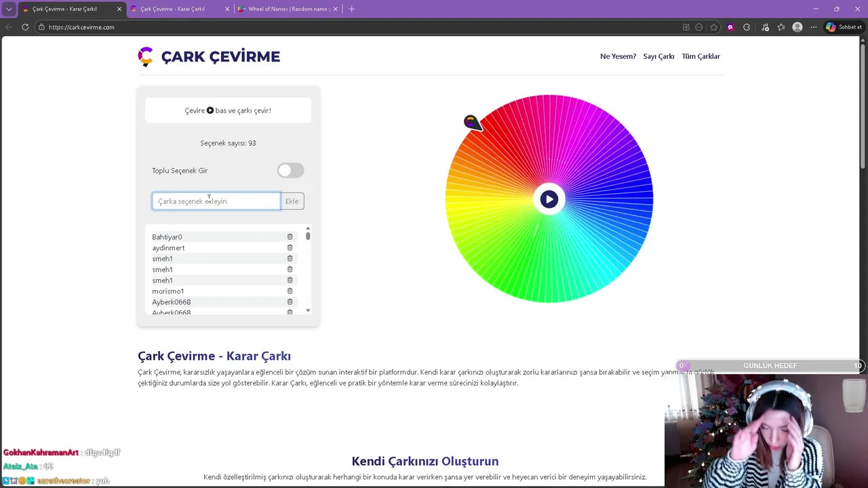Open the circled three-dots icon in address bar
868x488 pixels.
699,27
